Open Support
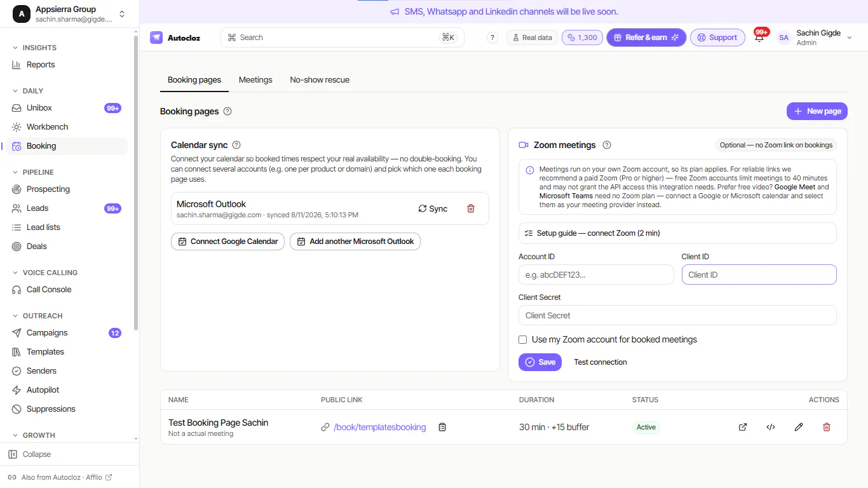868x488 pixels. point(717,37)
